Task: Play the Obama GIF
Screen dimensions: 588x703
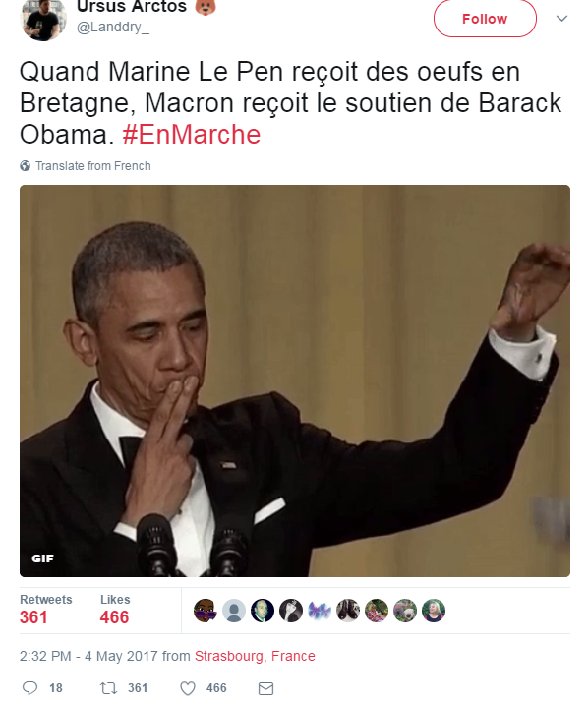Action: tap(295, 381)
